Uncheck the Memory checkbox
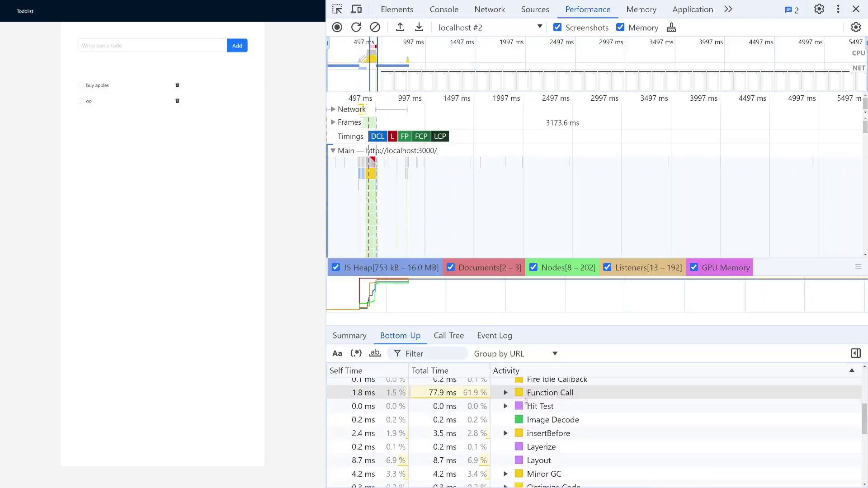 [x=620, y=27]
